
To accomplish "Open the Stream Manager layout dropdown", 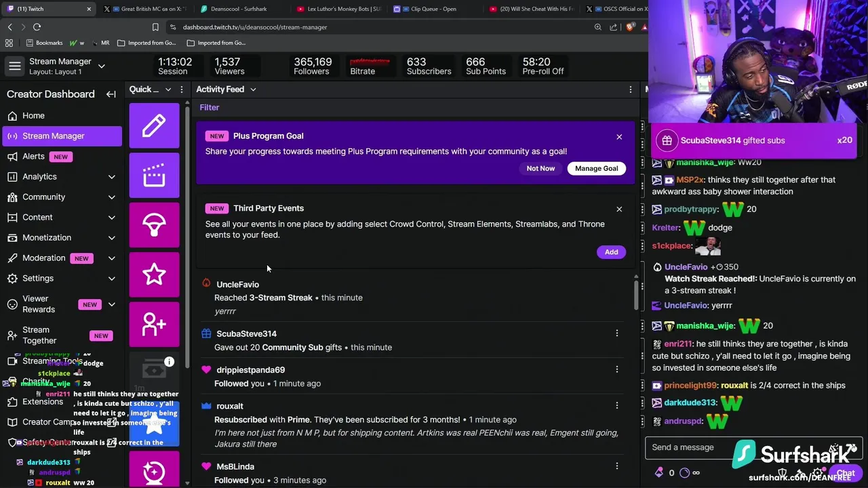I will point(101,66).
